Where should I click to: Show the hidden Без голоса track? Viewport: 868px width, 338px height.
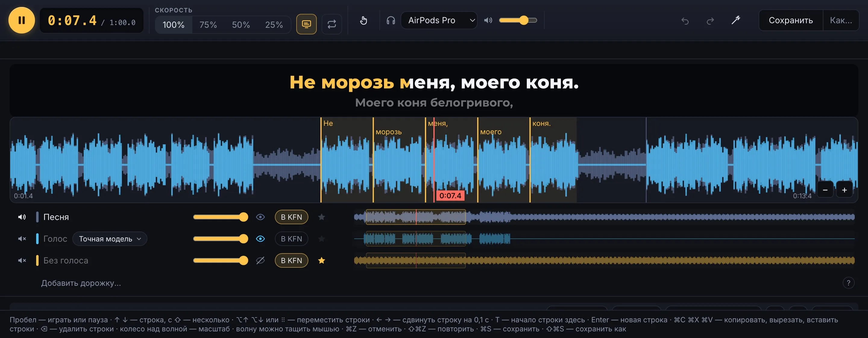[x=260, y=260]
